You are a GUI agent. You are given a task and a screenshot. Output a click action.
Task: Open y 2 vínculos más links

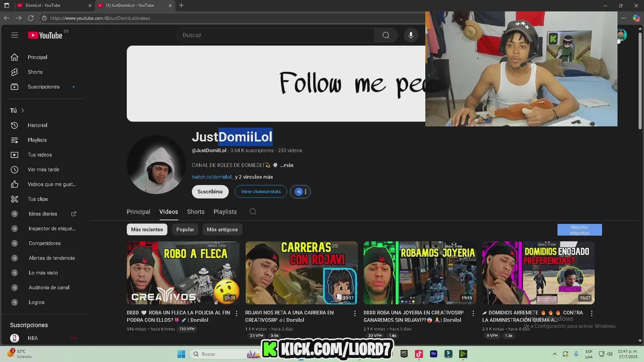click(x=254, y=177)
